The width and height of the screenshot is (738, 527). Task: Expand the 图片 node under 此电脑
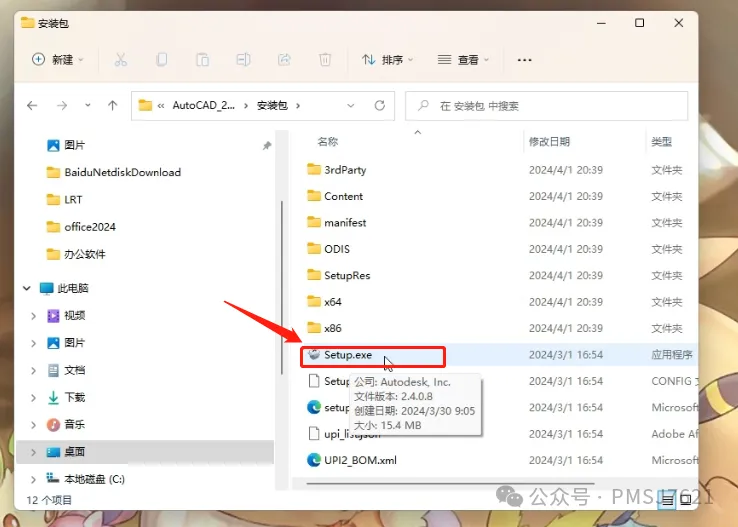[33, 343]
